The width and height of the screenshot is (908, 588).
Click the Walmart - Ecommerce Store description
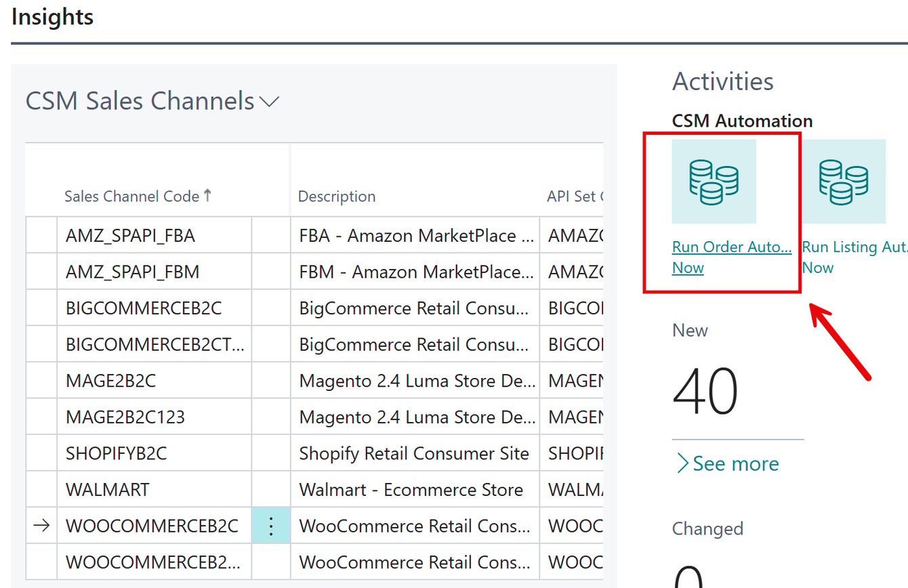click(x=411, y=490)
